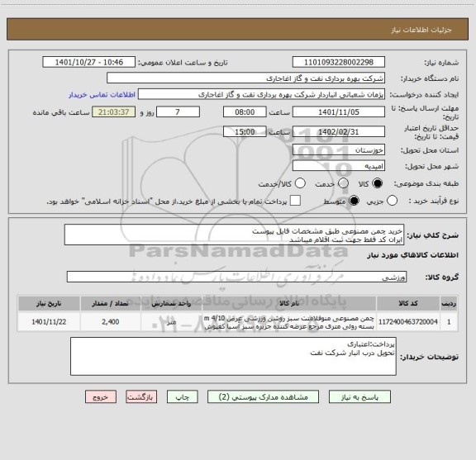Click the row number 1 cell
Image resolution: width=476 pixels, height=460 pixels.
click(449, 322)
